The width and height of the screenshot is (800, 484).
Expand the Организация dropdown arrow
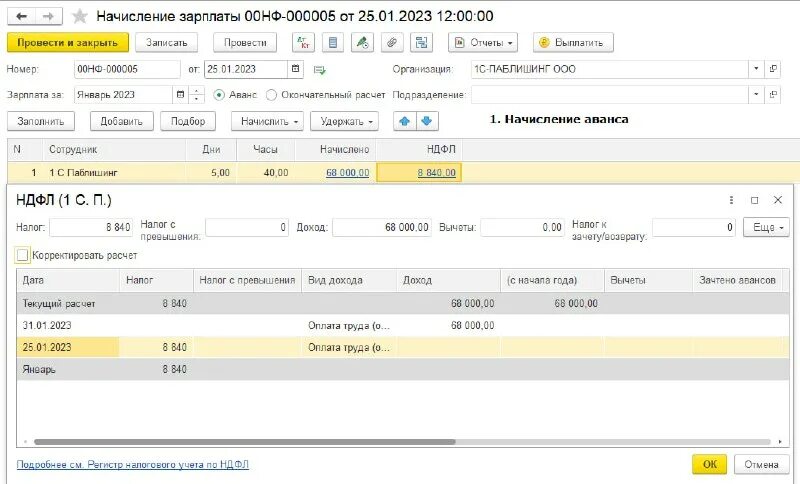coord(756,69)
